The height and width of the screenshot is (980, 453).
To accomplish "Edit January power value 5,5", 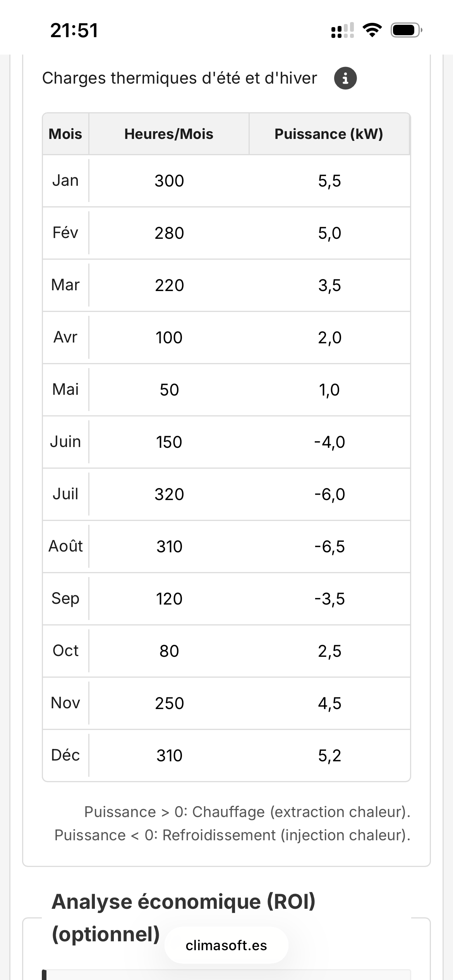I will 329,181.
